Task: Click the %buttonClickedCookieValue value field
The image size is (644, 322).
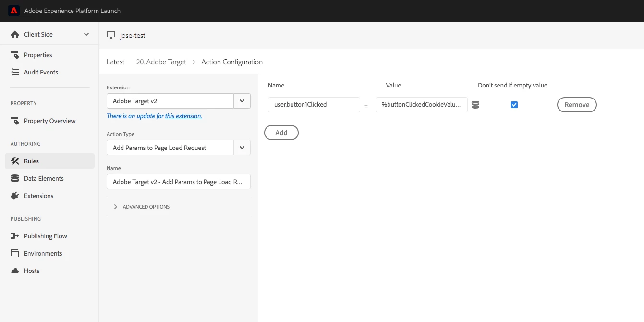Action: tap(422, 105)
